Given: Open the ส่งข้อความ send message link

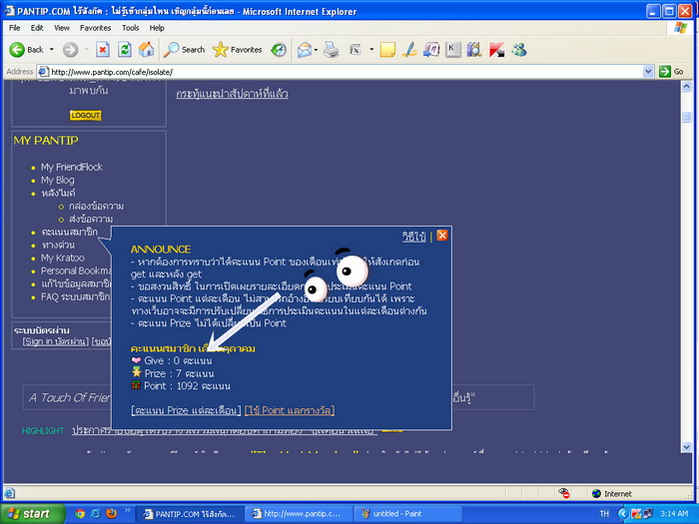Looking at the screenshot, I should pos(91,219).
